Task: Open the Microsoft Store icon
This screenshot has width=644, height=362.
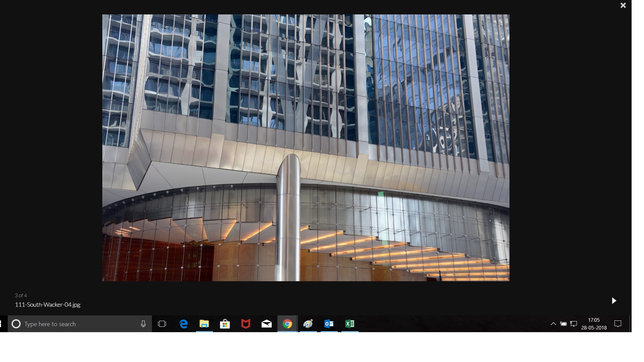Action: point(225,324)
